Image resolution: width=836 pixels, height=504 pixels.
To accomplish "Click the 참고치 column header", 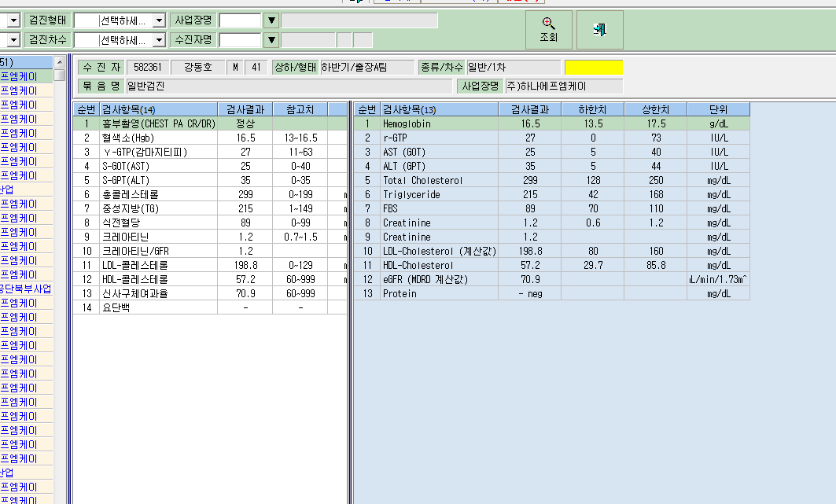I will (300, 110).
